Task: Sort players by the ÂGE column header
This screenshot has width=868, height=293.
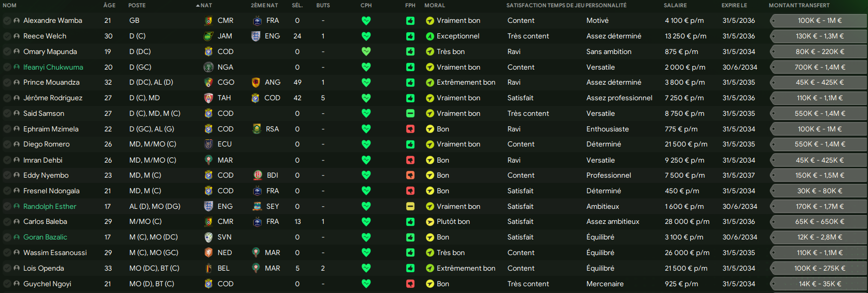Action: coord(109,5)
